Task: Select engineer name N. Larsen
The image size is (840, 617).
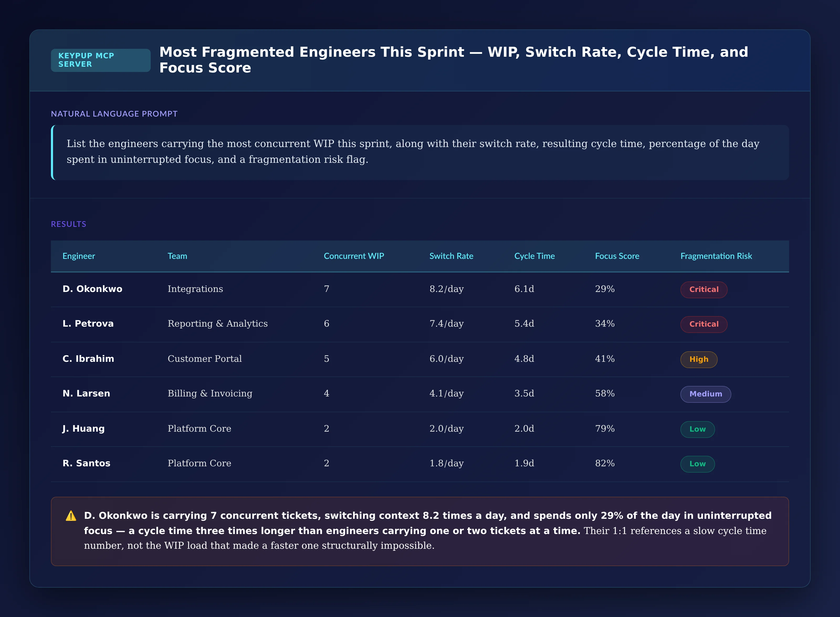Action: [86, 394]
